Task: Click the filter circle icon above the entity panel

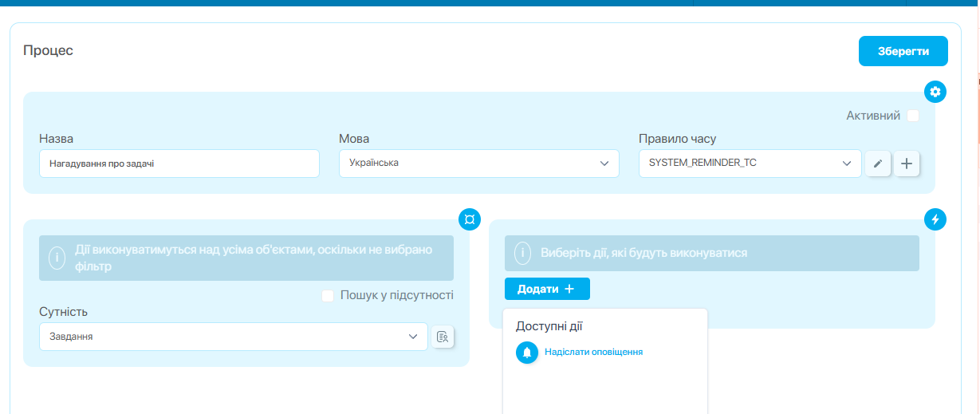Action: coord(470,219)
